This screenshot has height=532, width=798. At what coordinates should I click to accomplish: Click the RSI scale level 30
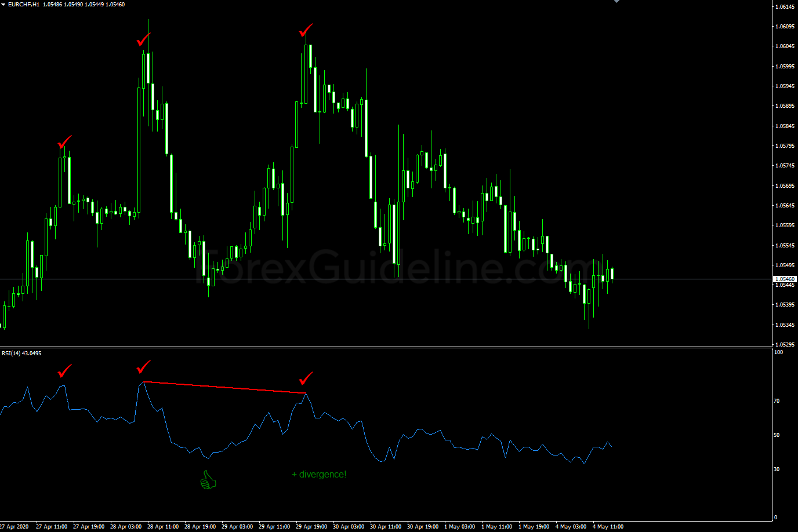click(x=777, y=469)
